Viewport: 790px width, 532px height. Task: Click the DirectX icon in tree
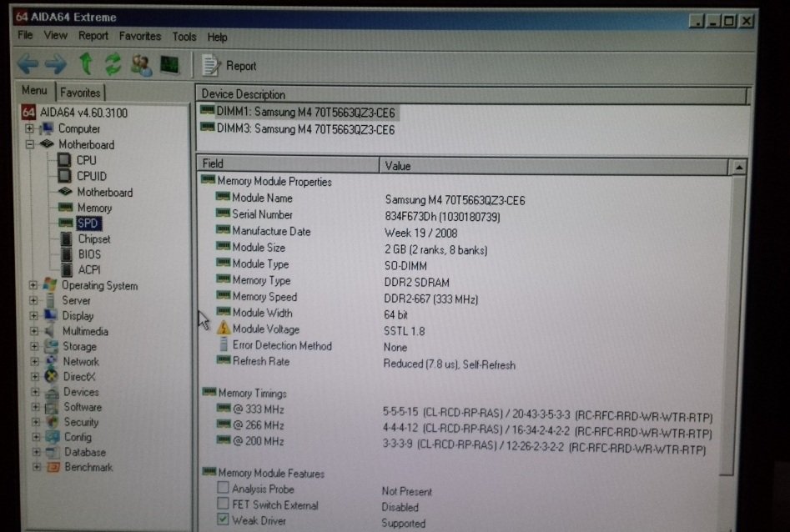click(x=51, y=376)
